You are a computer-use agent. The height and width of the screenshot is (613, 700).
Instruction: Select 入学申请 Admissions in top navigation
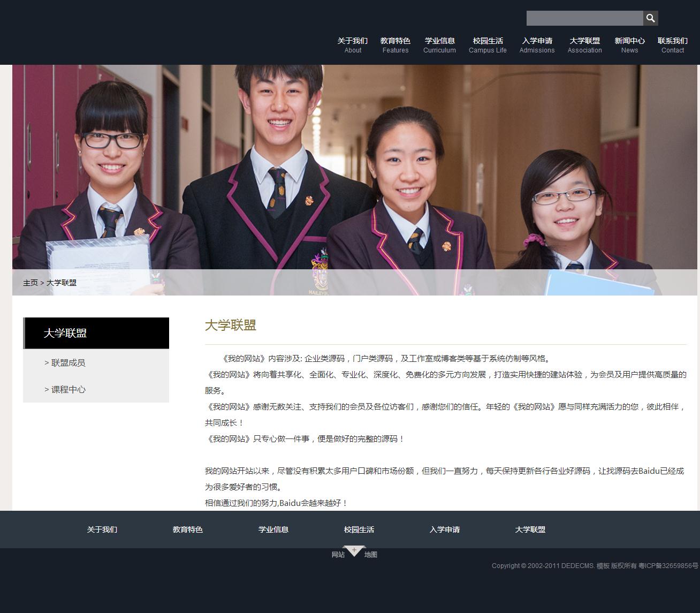tap(537, 45)
